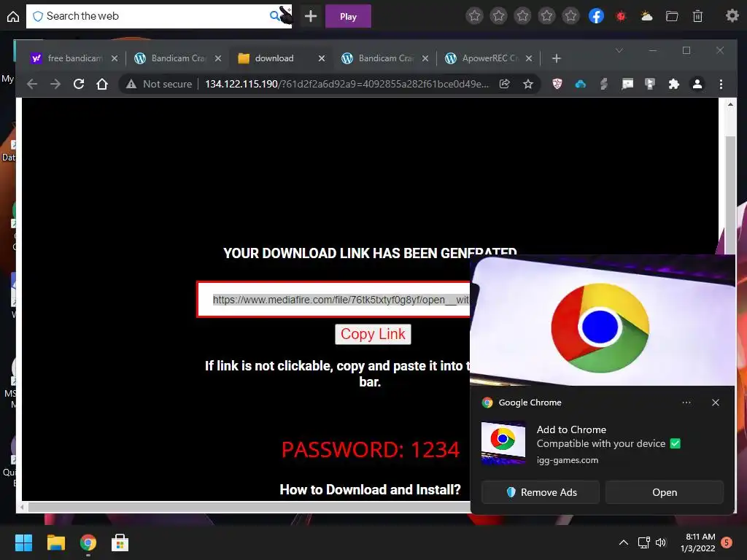Click the purple Play button
The width and height of the screenshot is (747, 560).
point(348,16)
